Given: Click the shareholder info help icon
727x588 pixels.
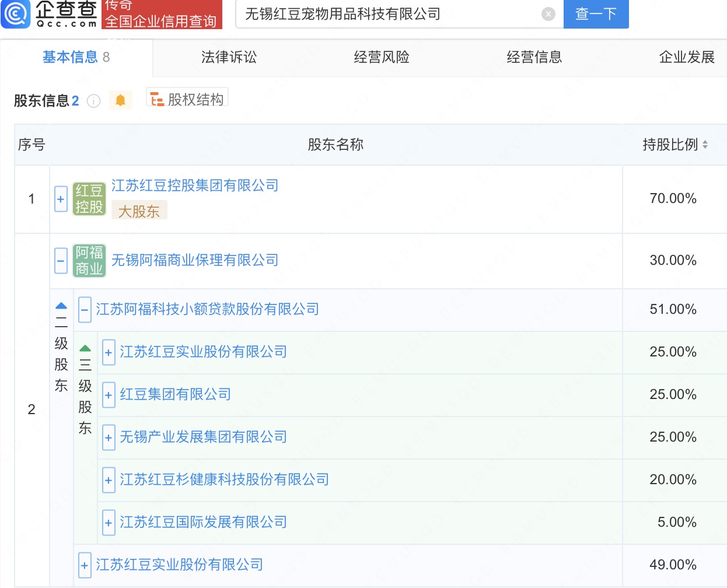Looking at the screenshot, I should click(x=93, y=101).
